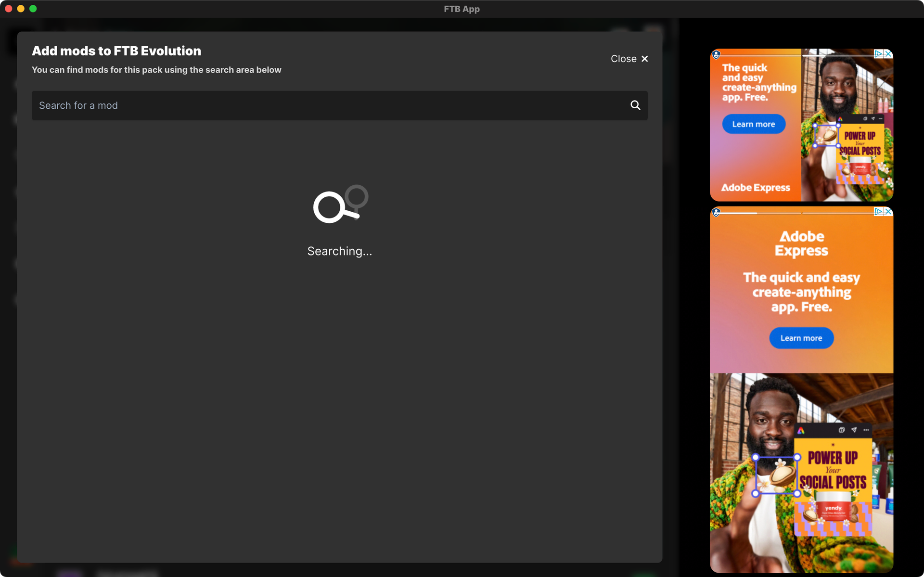Click the magnifier icon in search field
924x577 pixels.
[x=635, y=105]
